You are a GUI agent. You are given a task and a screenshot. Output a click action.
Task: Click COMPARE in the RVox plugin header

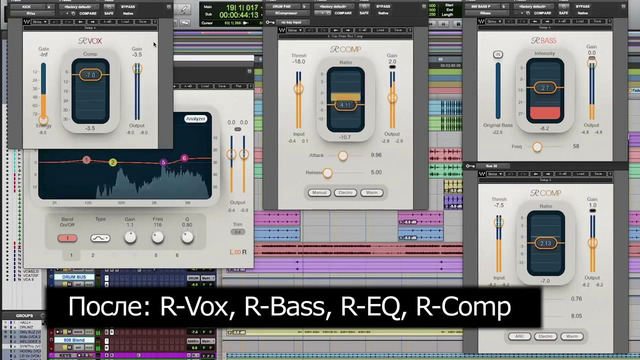87,13
